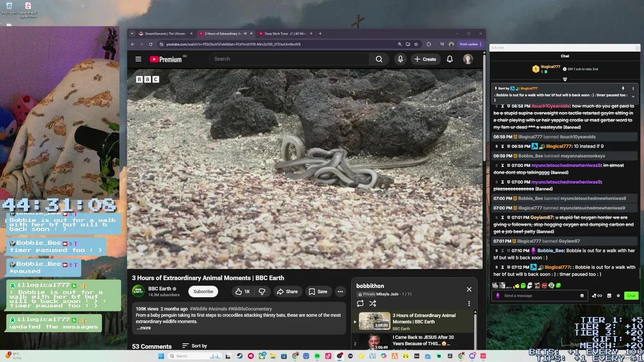Start voice search with the microphone icon

400,59
